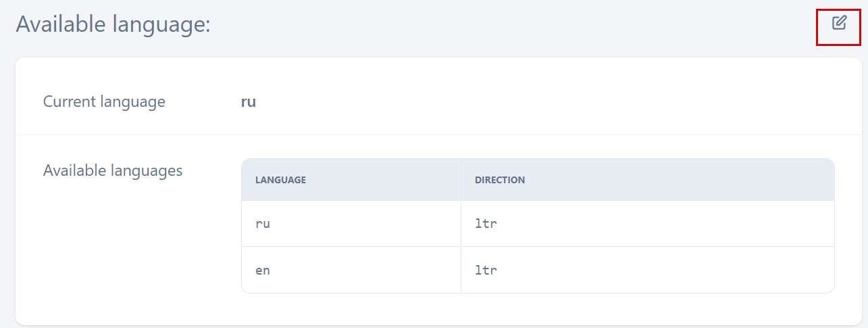This screenshot has width=868, height=328.
Task: Click empty header area right of DIRECTION text
Action: coord(675,180)
